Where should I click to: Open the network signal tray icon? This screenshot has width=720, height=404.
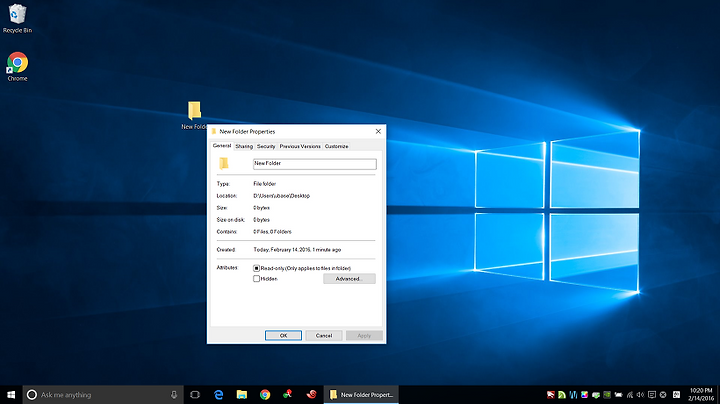pyautogui.click(x=630, y=395)
